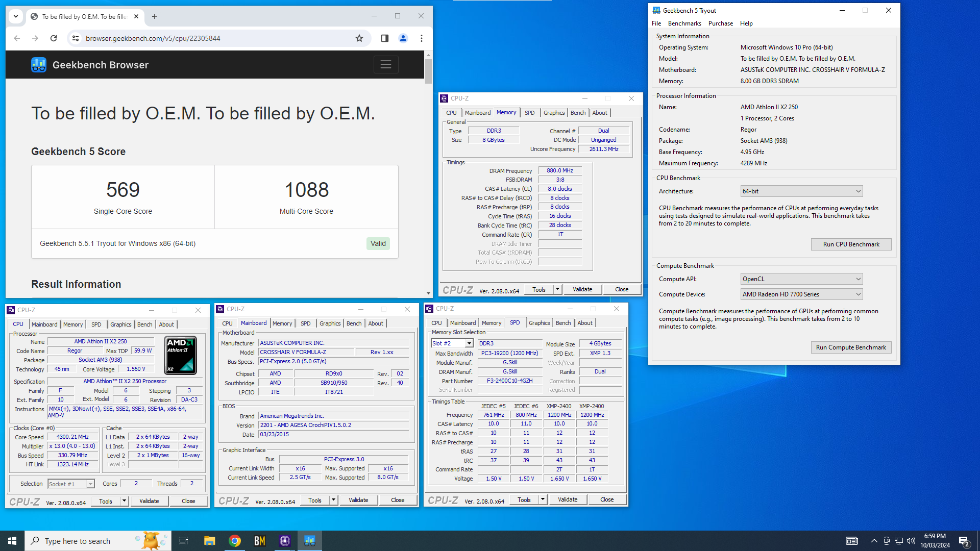The height and width of the screenshot is (551, 980).
Task: Click the Chrome address bar URL
Action: (153, 38)
